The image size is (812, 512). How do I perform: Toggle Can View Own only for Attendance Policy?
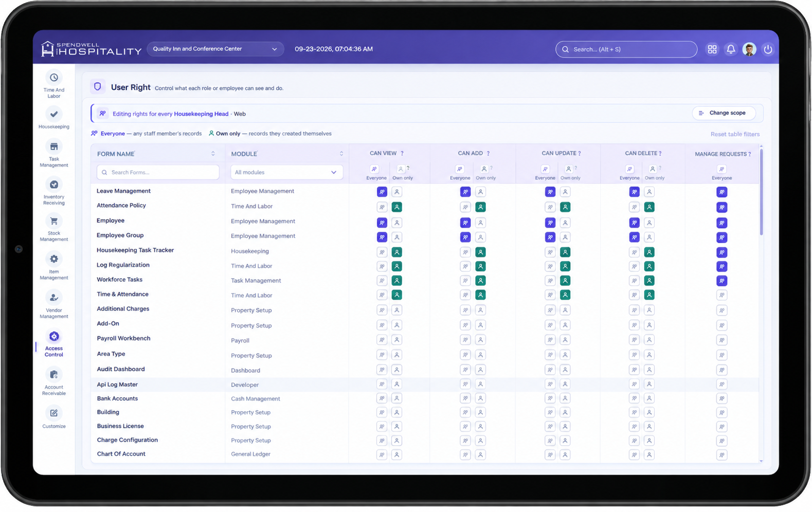pos(396,207)
